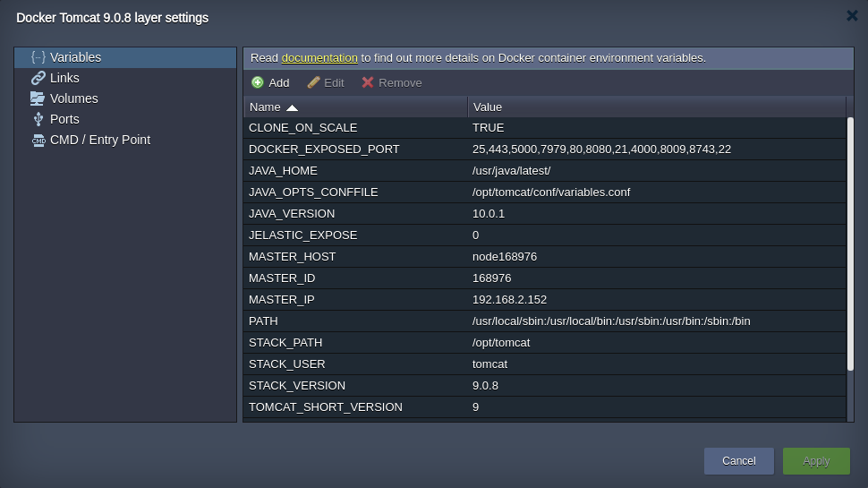Click the Links chain icon

pyautogui.click(x=38, y=78)
